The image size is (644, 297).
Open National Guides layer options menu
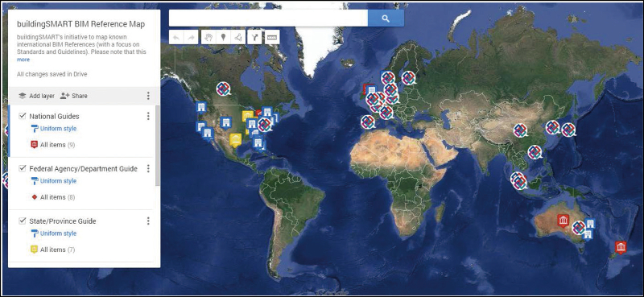[x=148, y=116]
